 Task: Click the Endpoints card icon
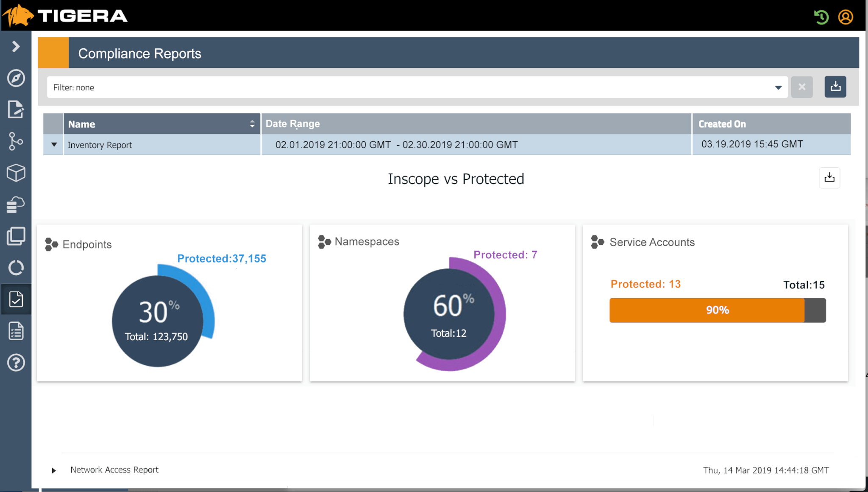51,244
